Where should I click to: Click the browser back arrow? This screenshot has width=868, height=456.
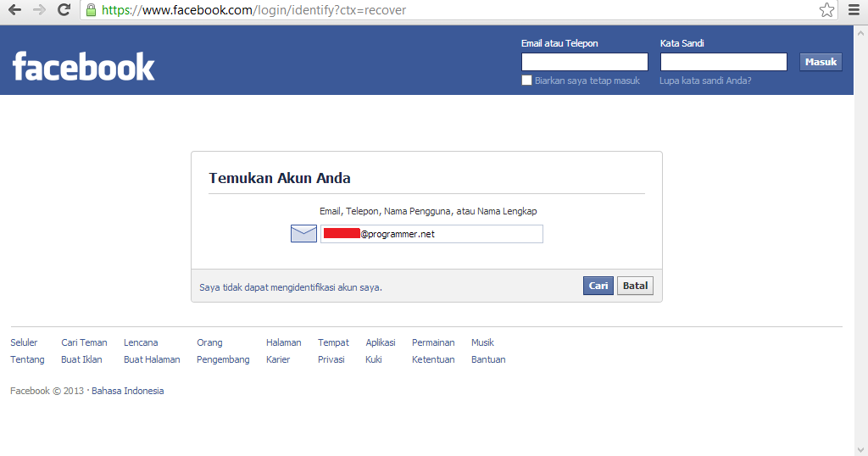(15, 10)
